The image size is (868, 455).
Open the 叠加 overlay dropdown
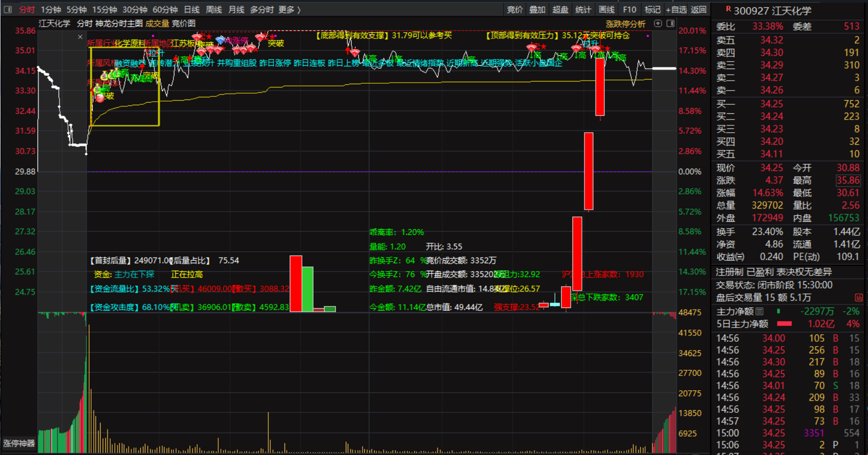pos(537,9)
